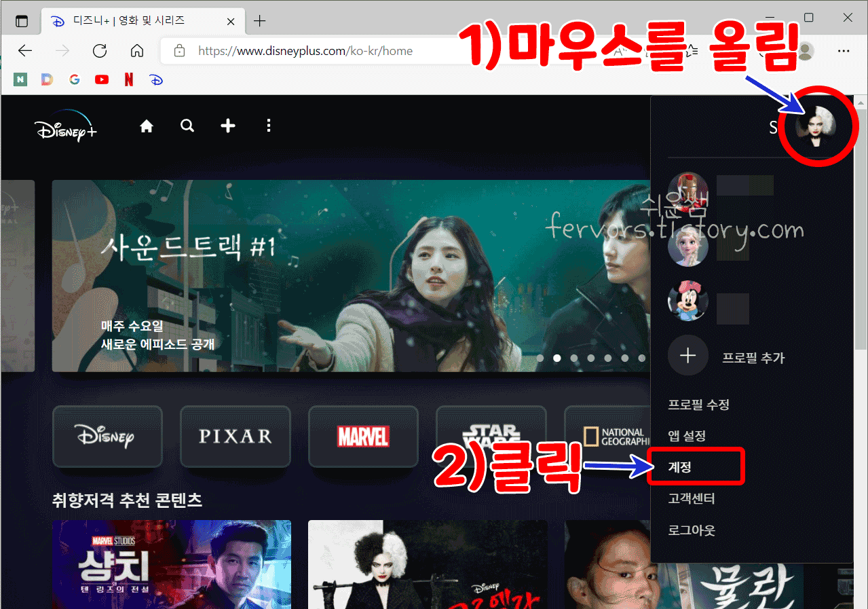Select 프로필 추가 in profile menu
Image resolution: width=868 pixels, height=609 pixels.
(753, 357)
